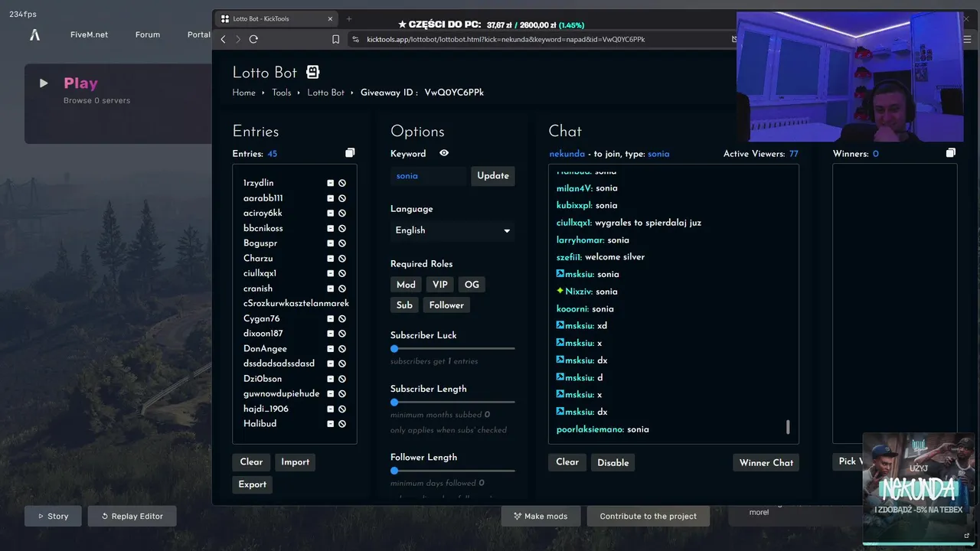Click nekunda channel name above chat
The width and height of the screenshot is (980, 551).
point(567,154)
